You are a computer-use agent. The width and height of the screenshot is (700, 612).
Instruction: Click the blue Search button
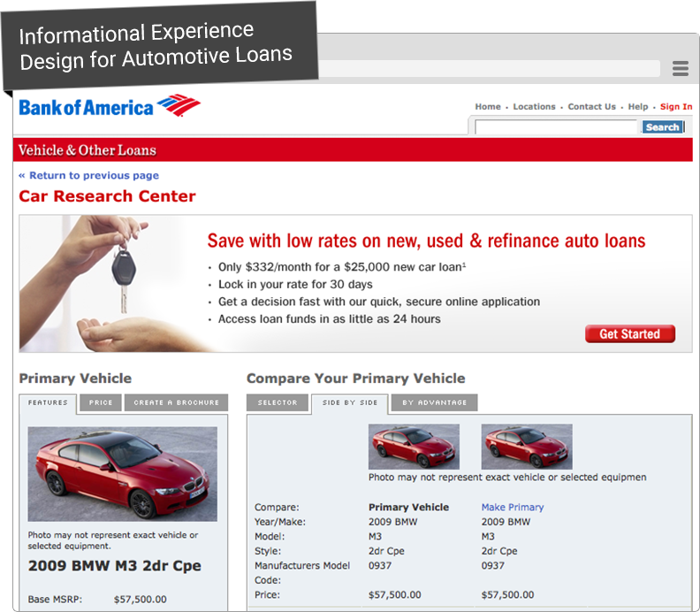663,127
